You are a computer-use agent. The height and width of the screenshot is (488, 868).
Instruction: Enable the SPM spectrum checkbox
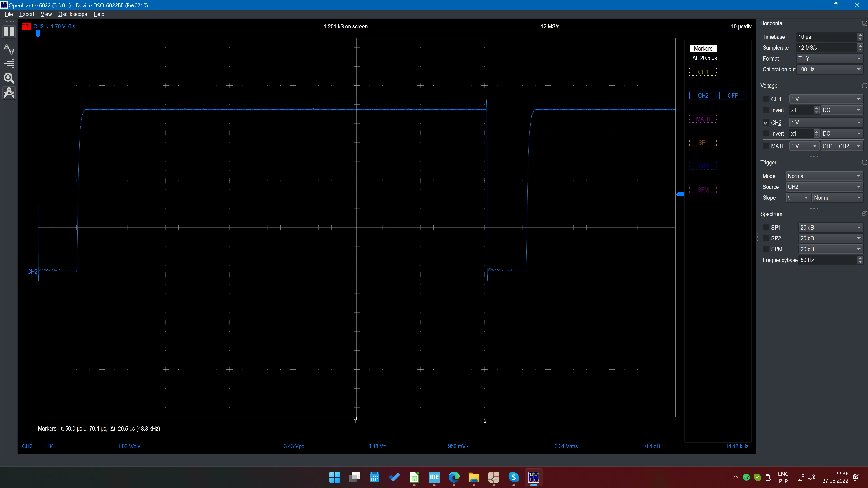point(766,249)
